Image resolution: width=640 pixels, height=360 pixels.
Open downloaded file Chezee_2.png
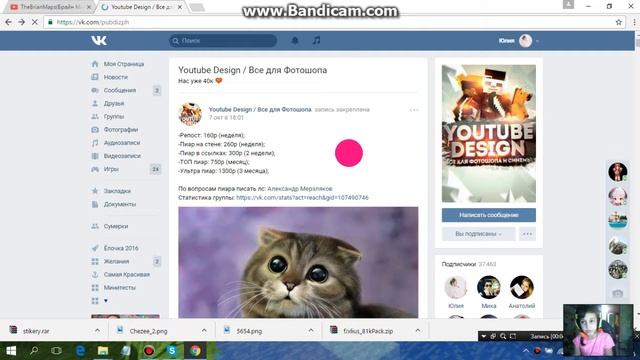click(x=149, y=331)
